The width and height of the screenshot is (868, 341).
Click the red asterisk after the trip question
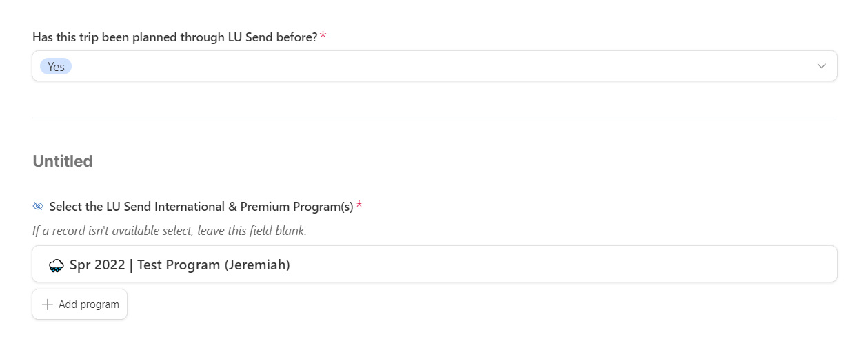point(323,36)
